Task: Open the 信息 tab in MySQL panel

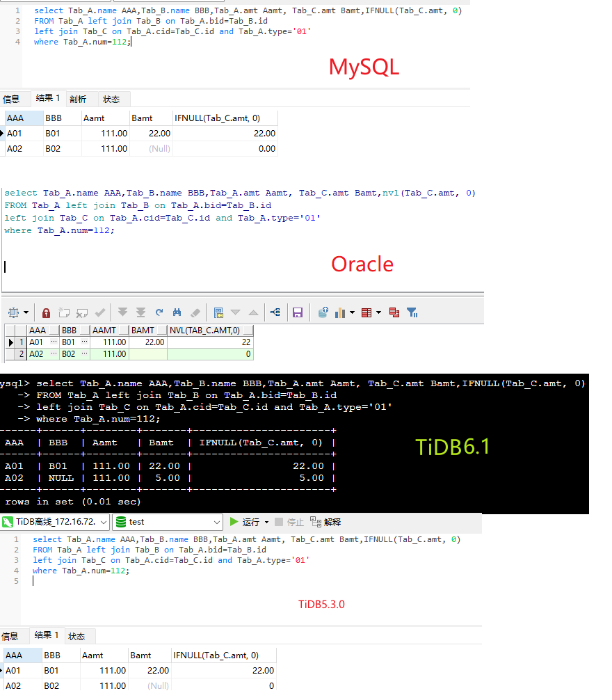Action: point(11,99)
